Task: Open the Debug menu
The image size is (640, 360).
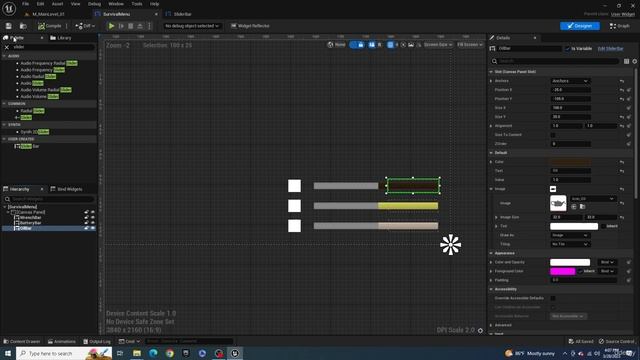Action: point(94,4)
